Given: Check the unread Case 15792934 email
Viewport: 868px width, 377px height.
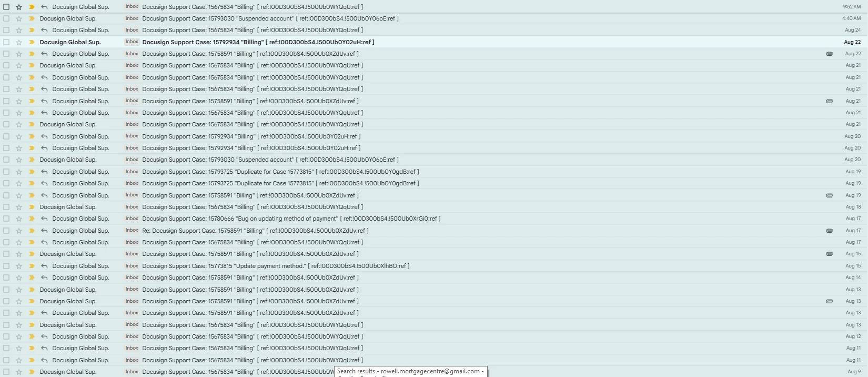Looking at the screenshot, I should coord(6,42).
